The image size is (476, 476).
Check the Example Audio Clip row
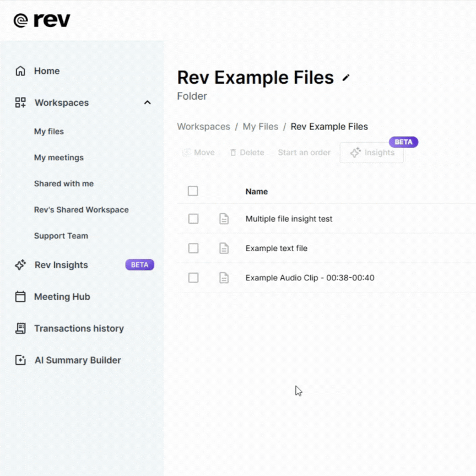click(193, 278)
